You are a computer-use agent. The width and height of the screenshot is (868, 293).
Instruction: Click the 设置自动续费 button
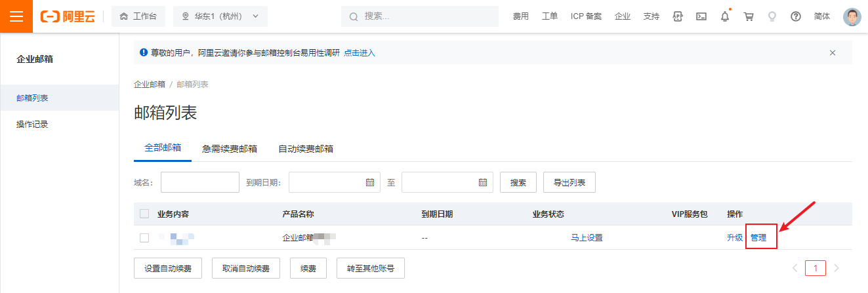point(167,268)
